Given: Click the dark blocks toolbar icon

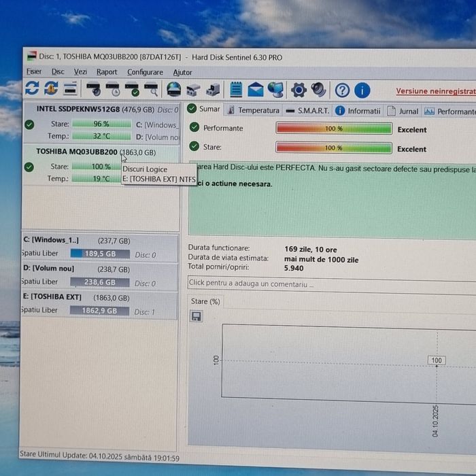Looking at the screenshot, I should (x=213, y=90).
